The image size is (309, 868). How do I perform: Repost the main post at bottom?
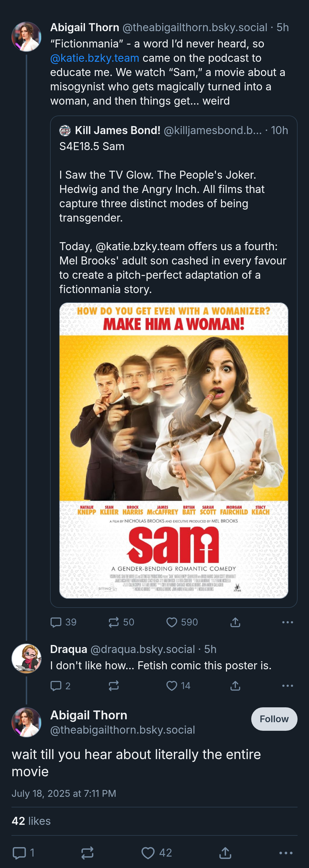tap(87, 853)
